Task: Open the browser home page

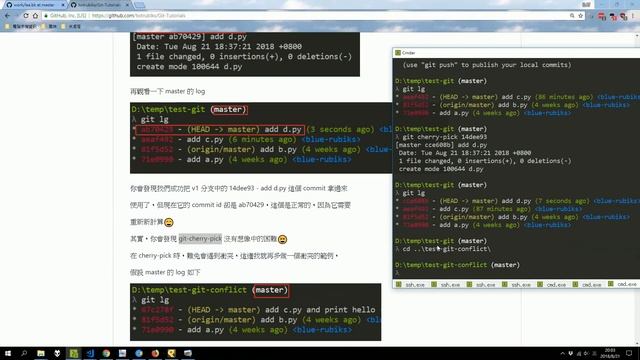Action: [x=35, y=16]
